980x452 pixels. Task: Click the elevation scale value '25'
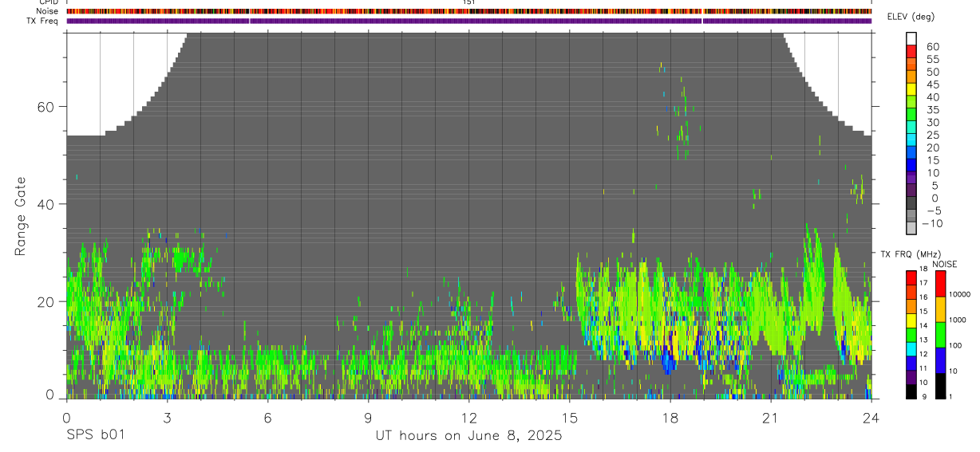[932, 136]
